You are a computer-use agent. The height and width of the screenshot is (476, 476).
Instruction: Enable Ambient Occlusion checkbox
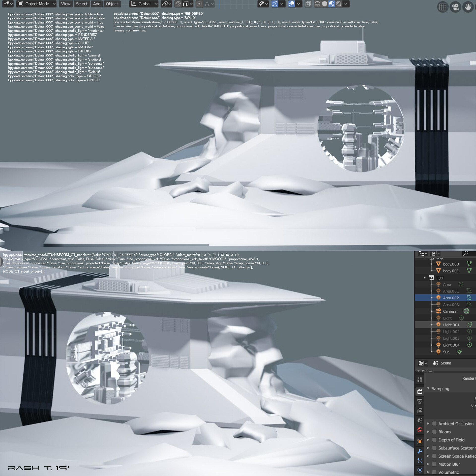click(434, 423)
